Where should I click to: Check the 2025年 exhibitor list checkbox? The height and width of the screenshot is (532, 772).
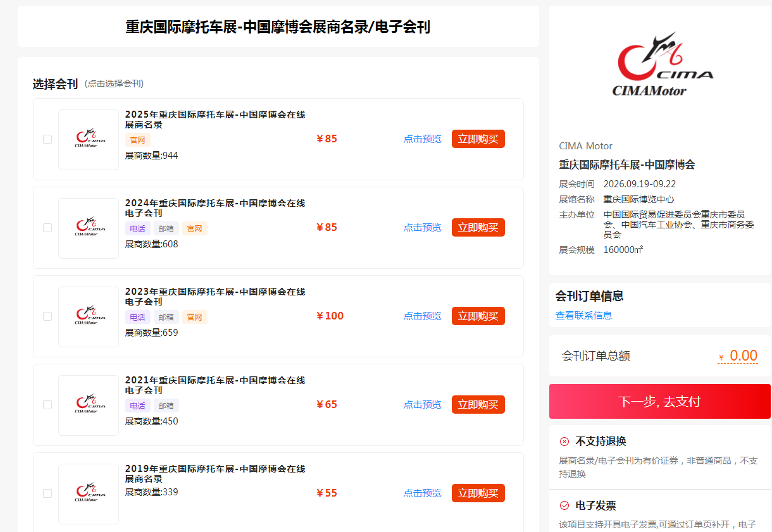tap(47, 139)
